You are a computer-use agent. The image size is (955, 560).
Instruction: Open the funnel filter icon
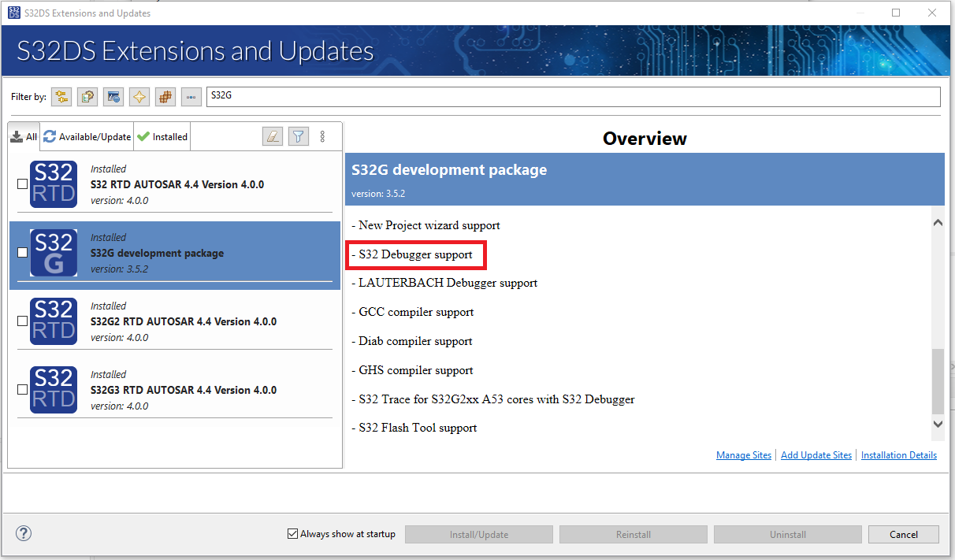[x=298, y=135]
